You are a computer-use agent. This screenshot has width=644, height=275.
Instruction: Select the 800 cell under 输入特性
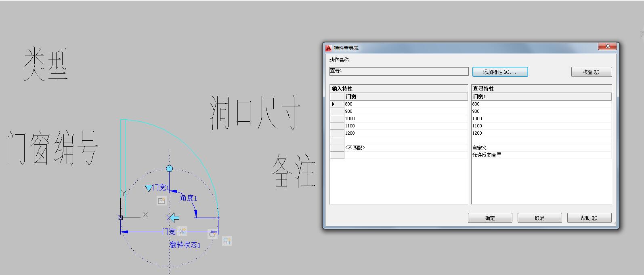[405, 104]
